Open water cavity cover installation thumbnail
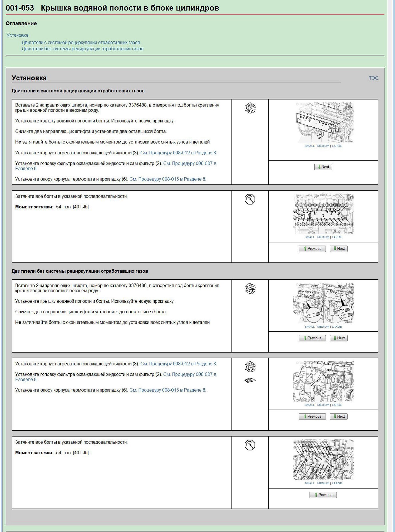The image size is (395, 532). [x=323, y=123]
